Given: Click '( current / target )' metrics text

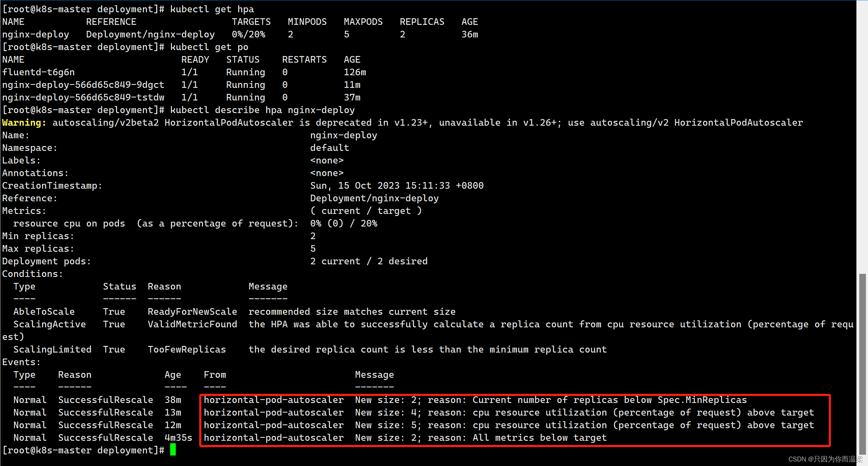Looking at the screenshot, I should click(x=366, y=211).
